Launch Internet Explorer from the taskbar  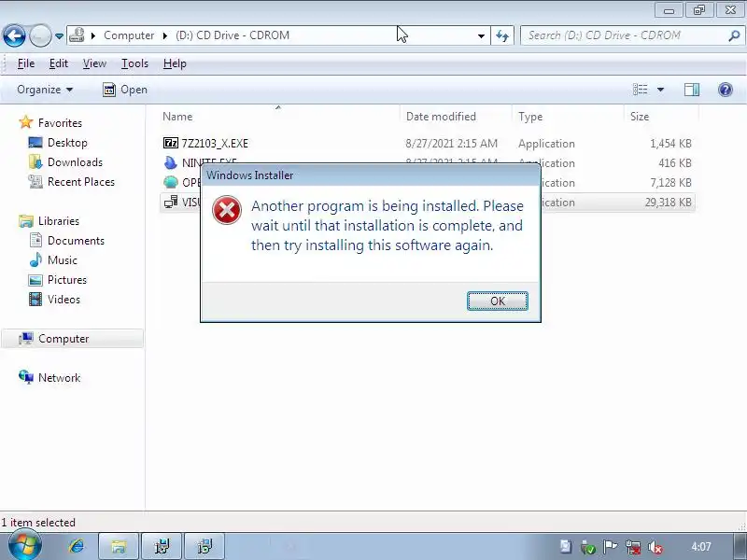point(76,546)
